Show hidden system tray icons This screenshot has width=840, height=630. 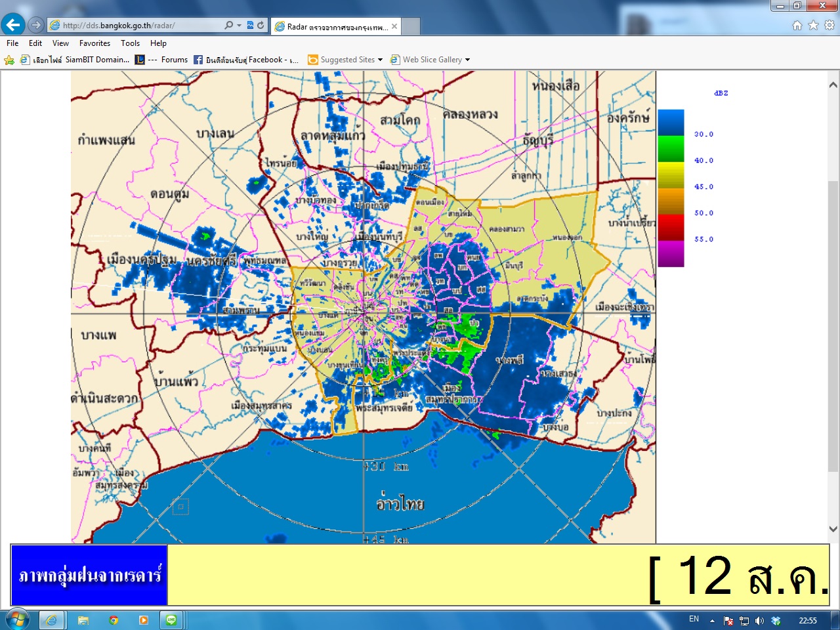point(712,621)
